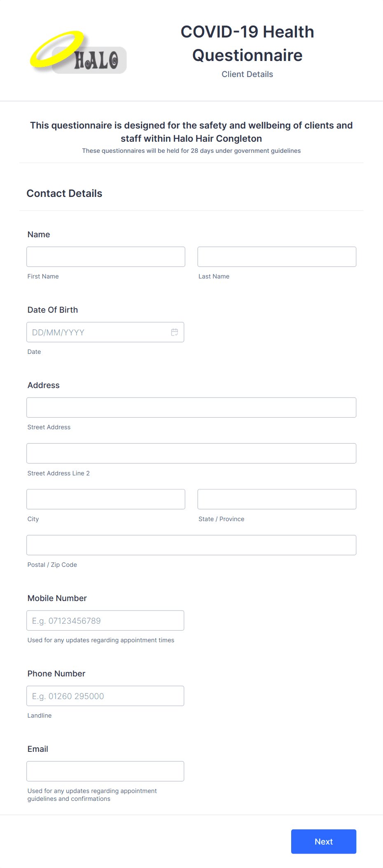Image resolution: width=383 pixels, height=868 pixels.
Task: Focus the First Name input field
Action: click(106, 257)
